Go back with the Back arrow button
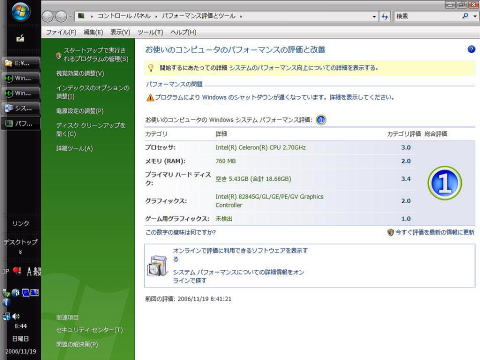The height and width of the screenshot is (360, 480). tap(48, 16)
